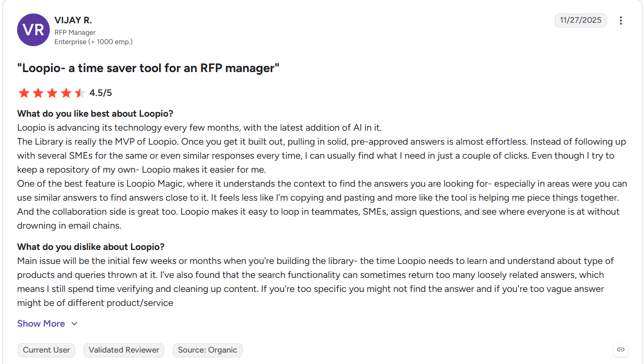Click the What do you like best heading
This screenshot has height=364, width=644.
point(95,114)
